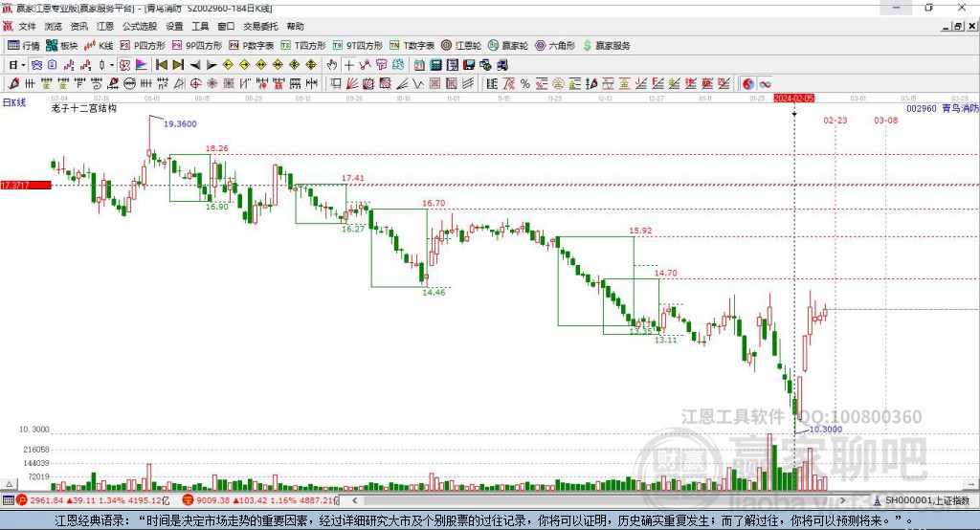Click the black right arrow scroll icon

click(212, 65)
